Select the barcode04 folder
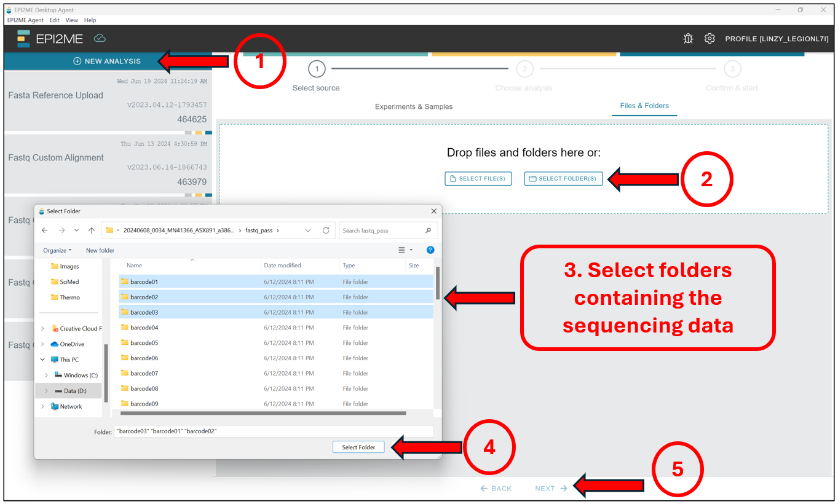The image size is (838, 504). tap(275, 328)
